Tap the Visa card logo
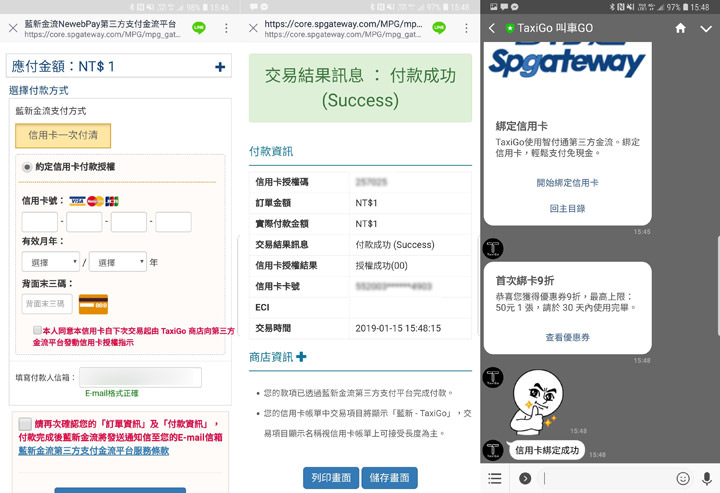Viewport: 720px width, 493px height. pyautogui.click(x=77, y=201)
